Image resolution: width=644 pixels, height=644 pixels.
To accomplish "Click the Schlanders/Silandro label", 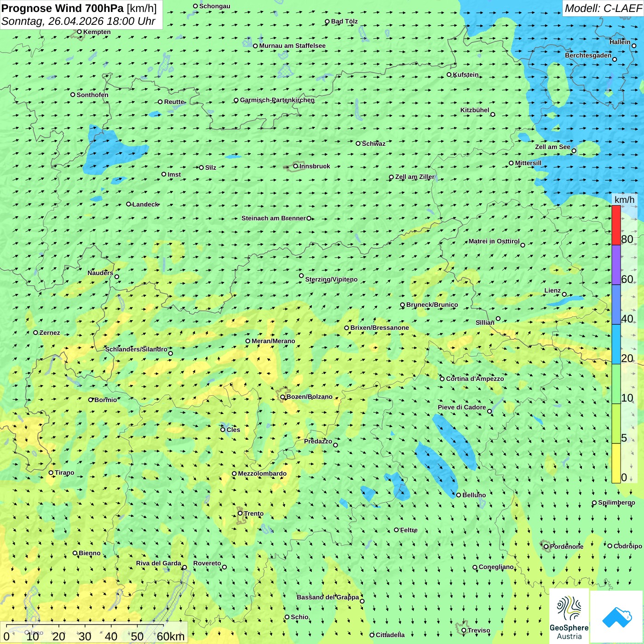I will point(137,349).
